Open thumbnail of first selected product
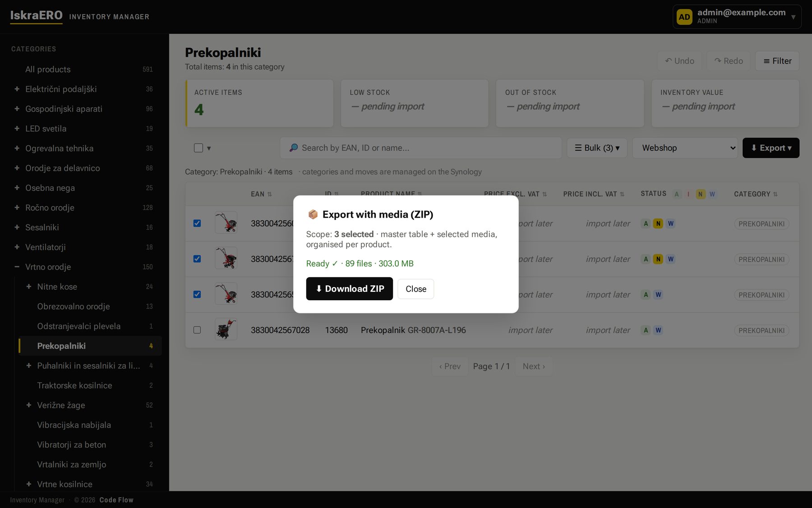The image size is (812, 508). point(226,223)
